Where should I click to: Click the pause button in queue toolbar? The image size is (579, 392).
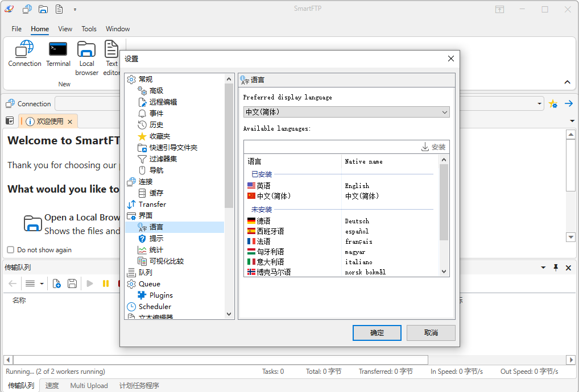point(106,283)
